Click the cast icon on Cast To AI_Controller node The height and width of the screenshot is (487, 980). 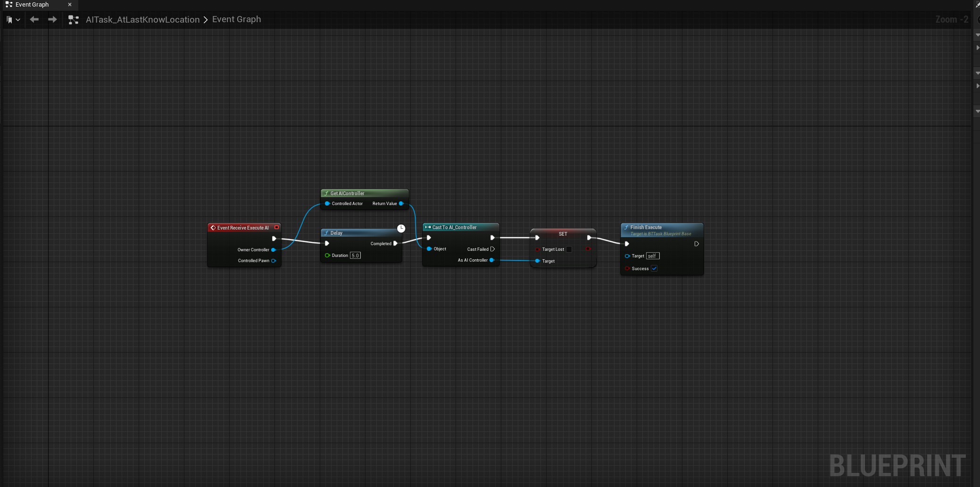coord(427,227)
